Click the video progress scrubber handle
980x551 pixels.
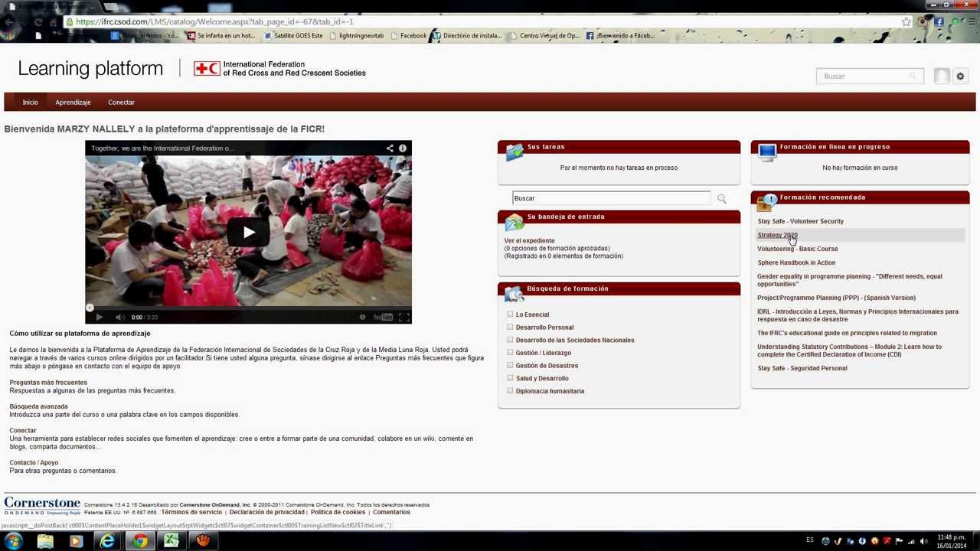(x=89, y=308)
